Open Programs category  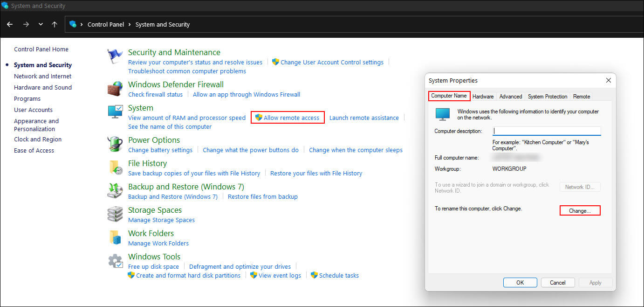[27, 99]
